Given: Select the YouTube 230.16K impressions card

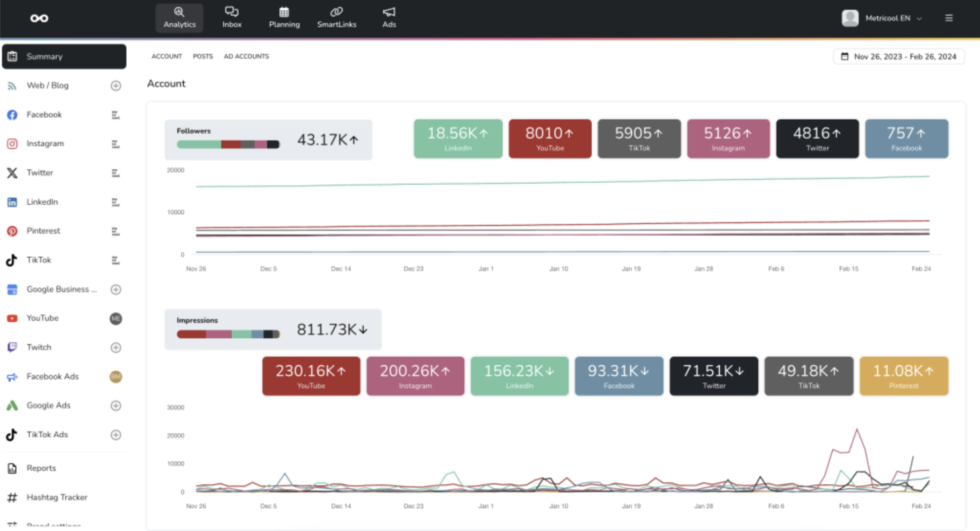Looking at the screenshot, I should (x=311, y=376).
